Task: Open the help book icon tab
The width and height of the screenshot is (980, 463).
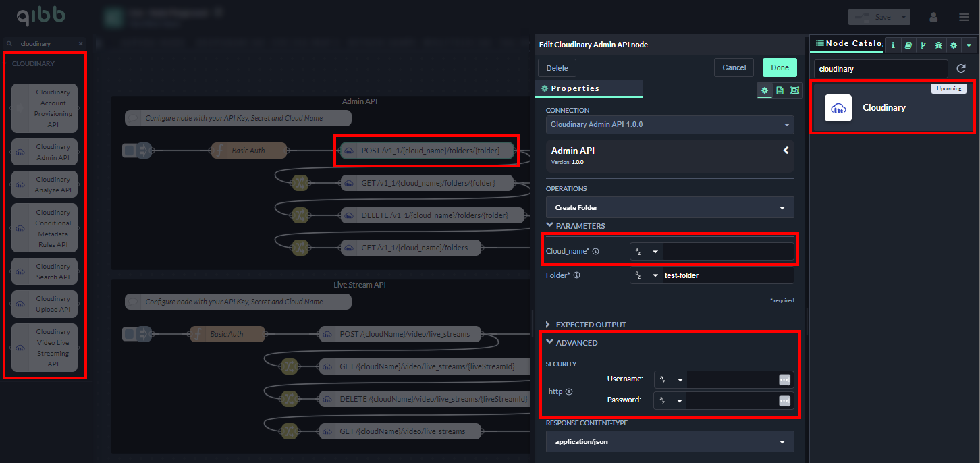Action: 908,45
